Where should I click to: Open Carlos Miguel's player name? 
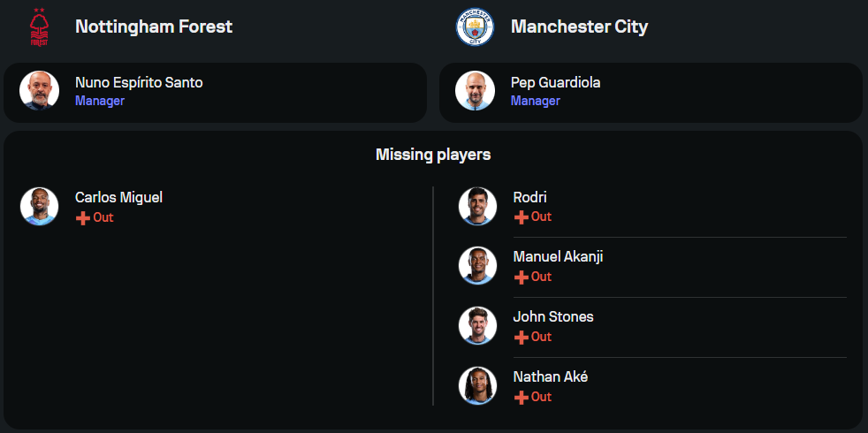[x=118, y=197]
